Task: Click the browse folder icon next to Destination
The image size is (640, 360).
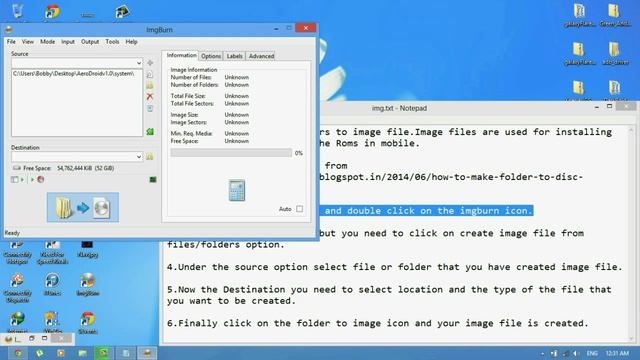Action: 150,156
